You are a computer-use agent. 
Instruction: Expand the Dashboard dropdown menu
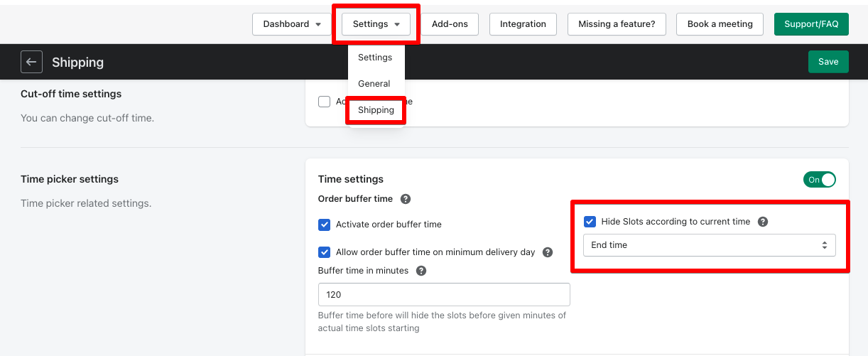point(292,24)
